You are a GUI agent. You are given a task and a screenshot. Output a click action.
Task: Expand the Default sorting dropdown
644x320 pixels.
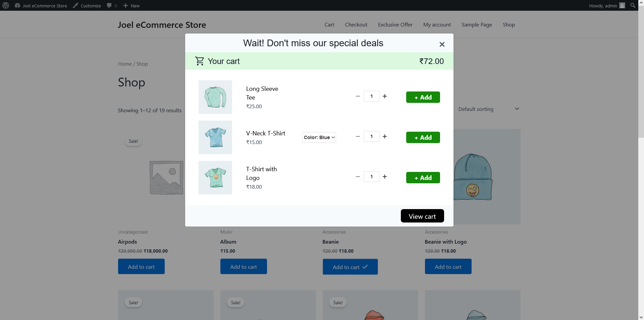488,109
